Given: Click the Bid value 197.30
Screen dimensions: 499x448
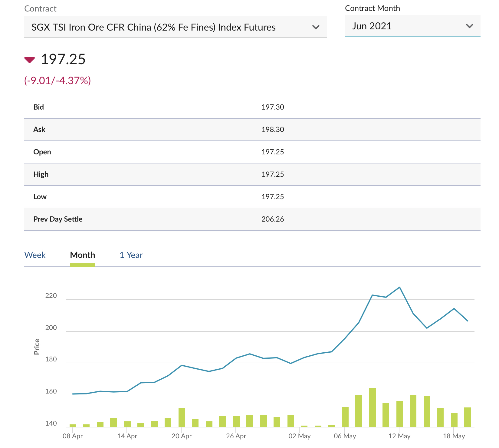Looking at the screenshot, I should (x=273, y=107).
